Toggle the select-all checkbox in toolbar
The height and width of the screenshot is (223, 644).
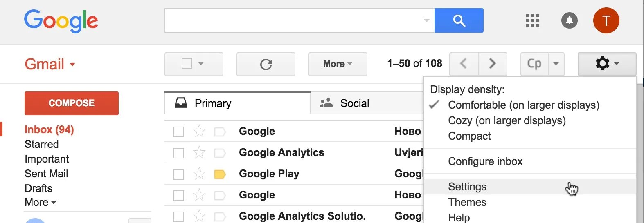click(187, 64)
